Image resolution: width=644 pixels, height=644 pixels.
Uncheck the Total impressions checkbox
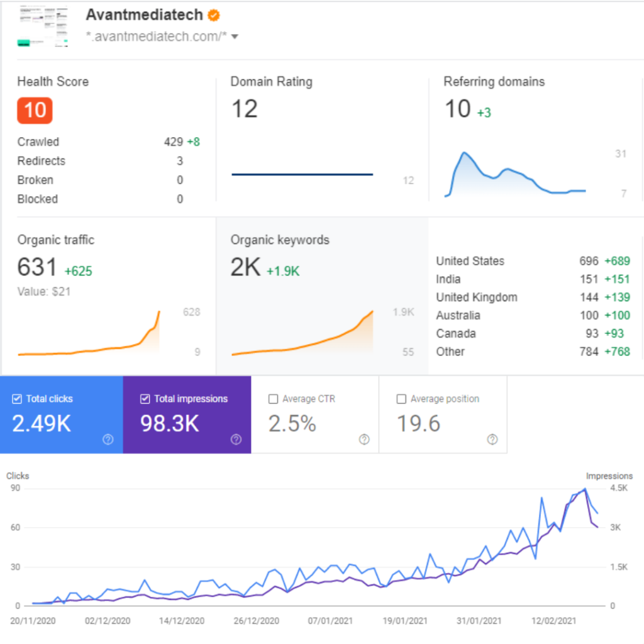coord(145,399)
